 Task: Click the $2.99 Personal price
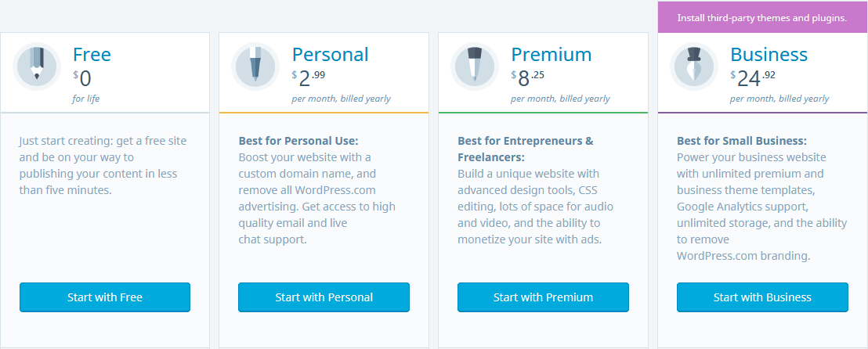click(309, 79)
